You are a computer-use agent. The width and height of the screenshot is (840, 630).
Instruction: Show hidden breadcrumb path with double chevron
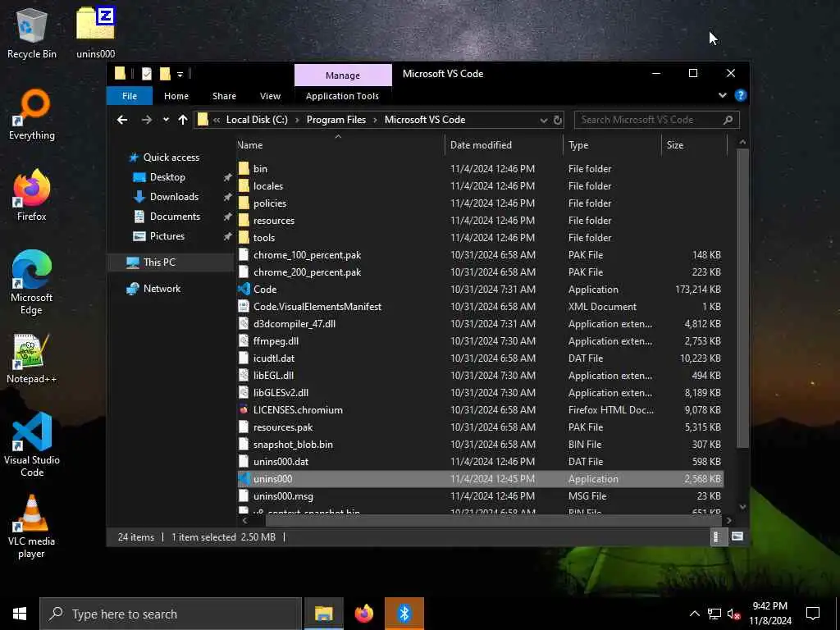coord(217,120)
